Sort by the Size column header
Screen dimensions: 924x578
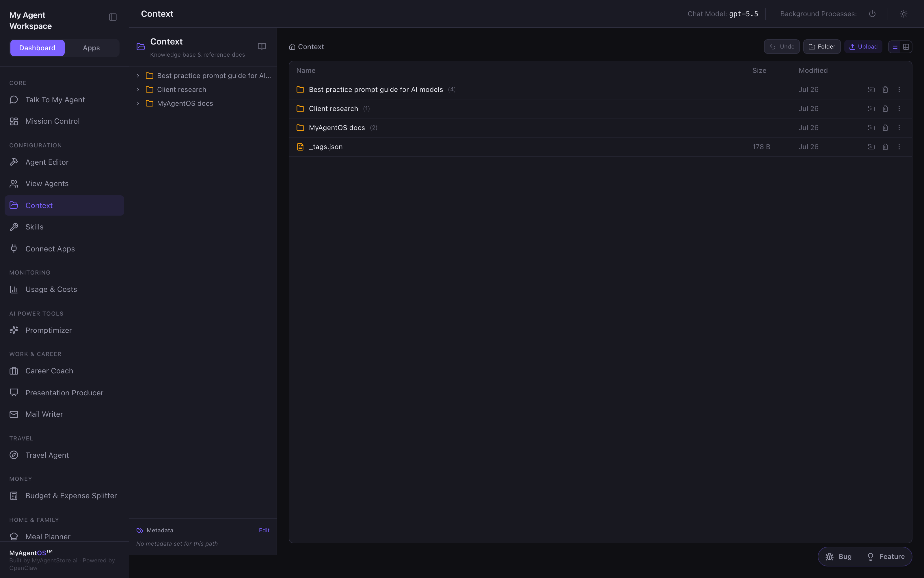759,70
